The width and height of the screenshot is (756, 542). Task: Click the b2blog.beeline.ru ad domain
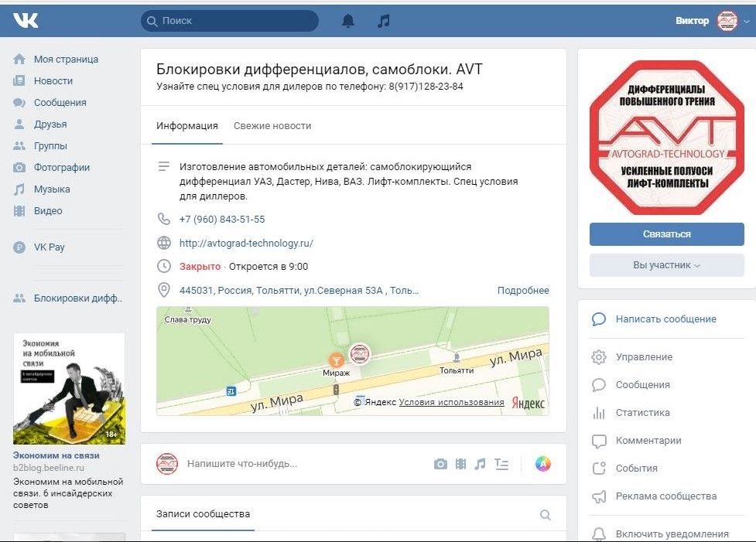pyautogui.click(x=49, y=467)
